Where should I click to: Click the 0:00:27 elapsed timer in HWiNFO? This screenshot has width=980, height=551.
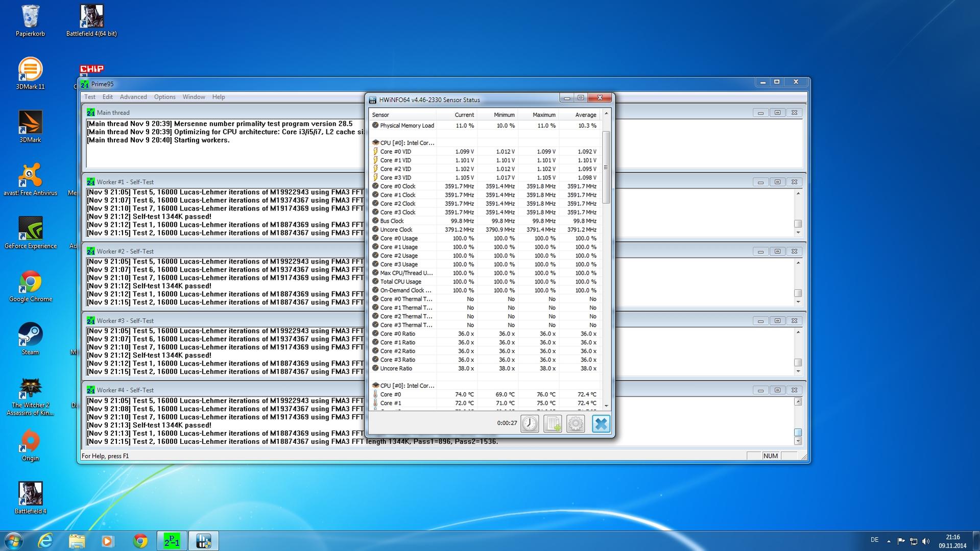pos(507,423)
